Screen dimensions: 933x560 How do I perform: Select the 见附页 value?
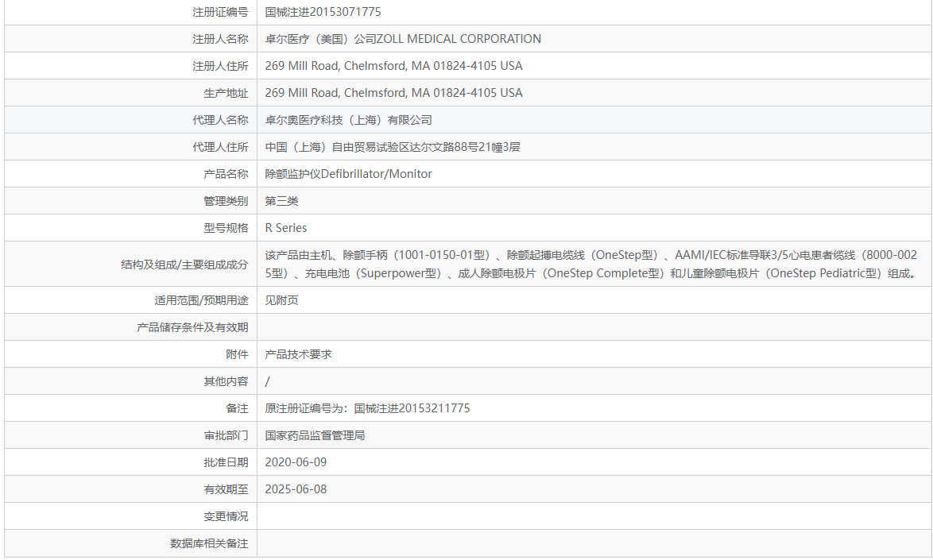point(281,300)
